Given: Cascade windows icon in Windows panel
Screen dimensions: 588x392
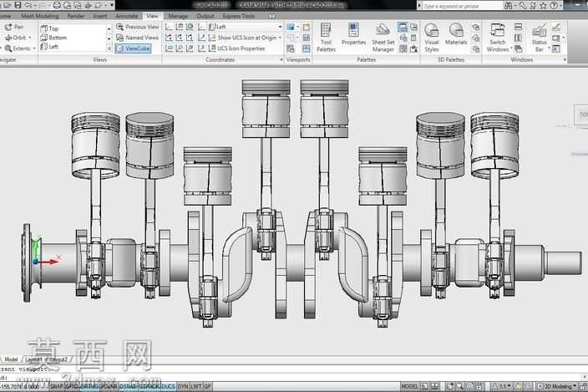Looking at the screenshot, I should tap(518, 48).
